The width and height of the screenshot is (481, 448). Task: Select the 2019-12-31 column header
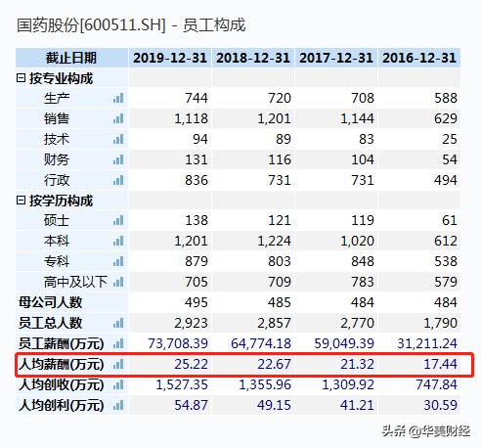tap(170, 58)
